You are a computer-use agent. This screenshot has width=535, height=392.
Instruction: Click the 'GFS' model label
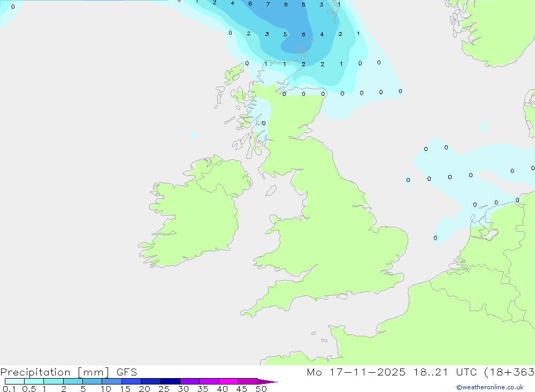127,372
